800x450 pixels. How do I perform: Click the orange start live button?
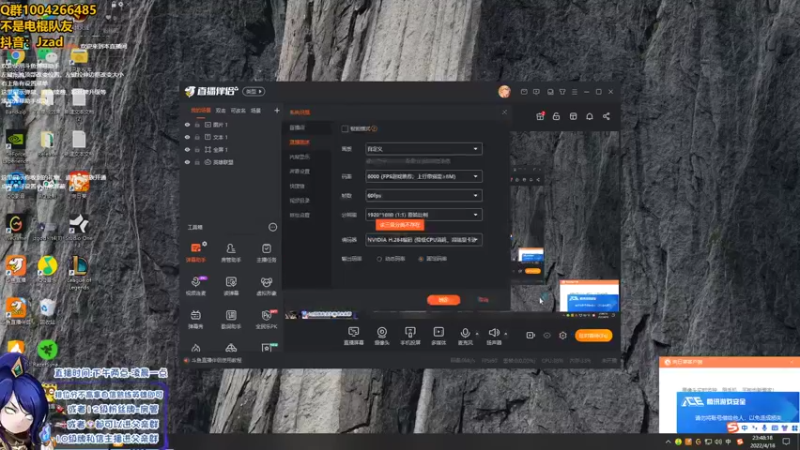(x=593, y=335)
